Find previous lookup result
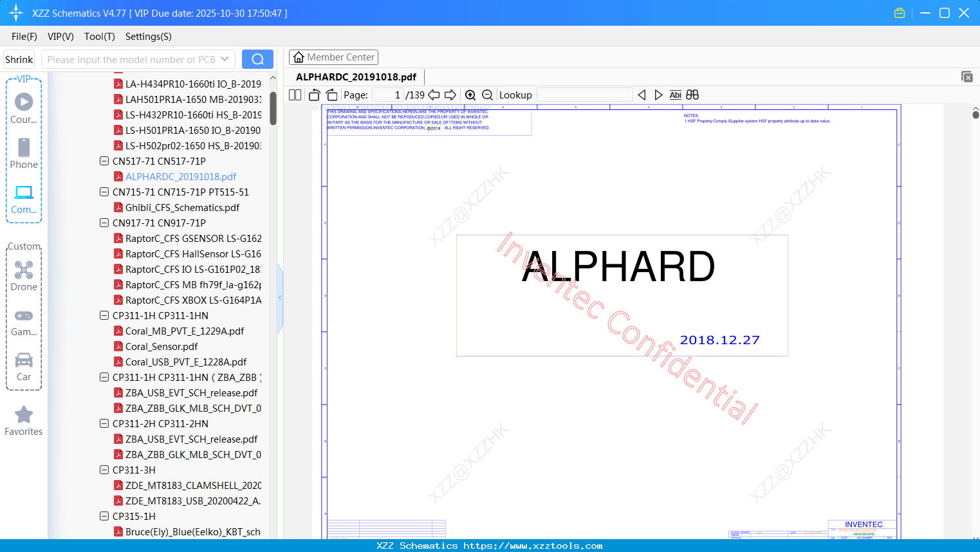The width and height of the screenshot is (980, 552). pos(642,95)
